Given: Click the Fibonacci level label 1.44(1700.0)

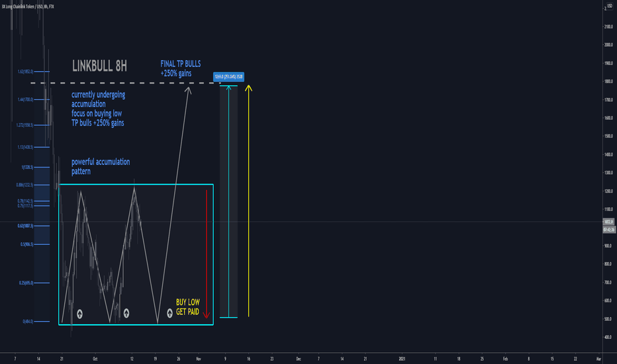Looking at the screenshot, I should tap(25, 99).
